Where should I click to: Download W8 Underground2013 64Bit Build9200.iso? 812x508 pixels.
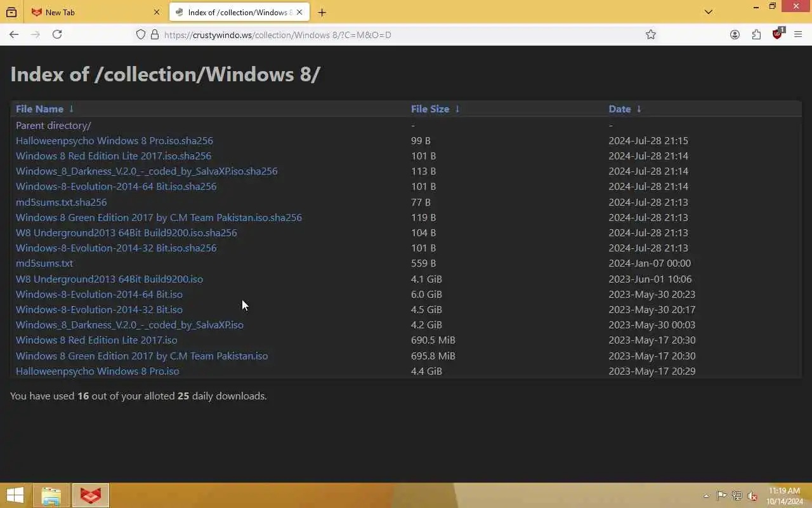coord(109,279)
